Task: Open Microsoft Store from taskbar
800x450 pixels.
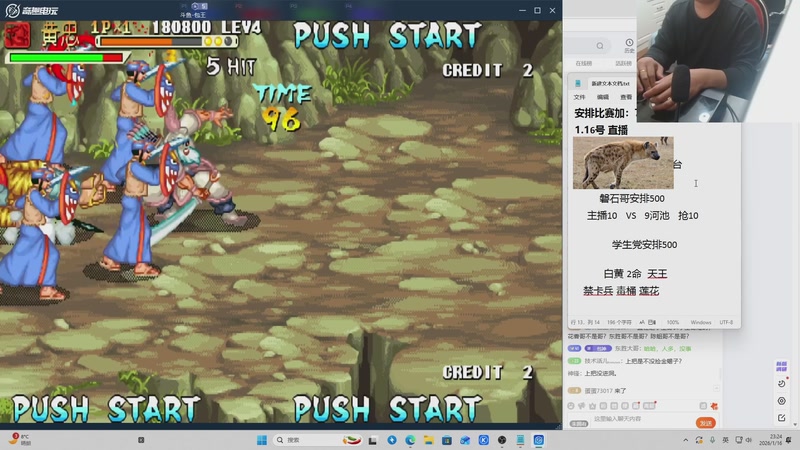Action: pyautogui.click(x=447, y=440)
